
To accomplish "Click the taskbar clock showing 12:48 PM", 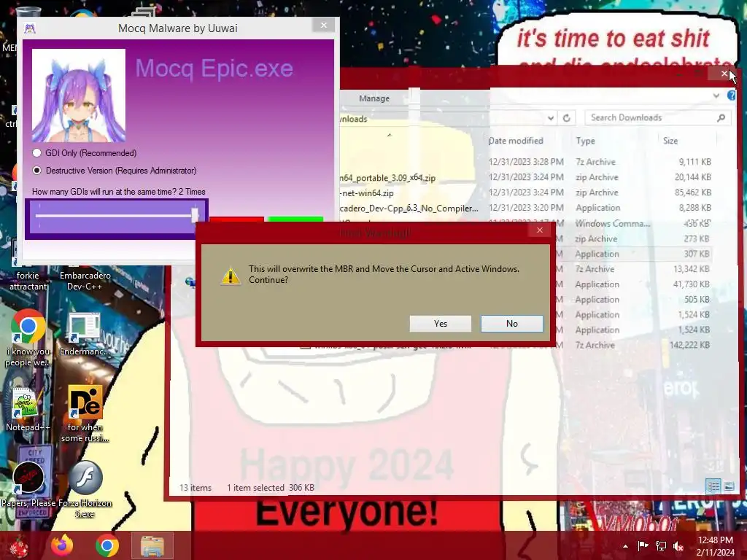I will [x=715, y=546].
